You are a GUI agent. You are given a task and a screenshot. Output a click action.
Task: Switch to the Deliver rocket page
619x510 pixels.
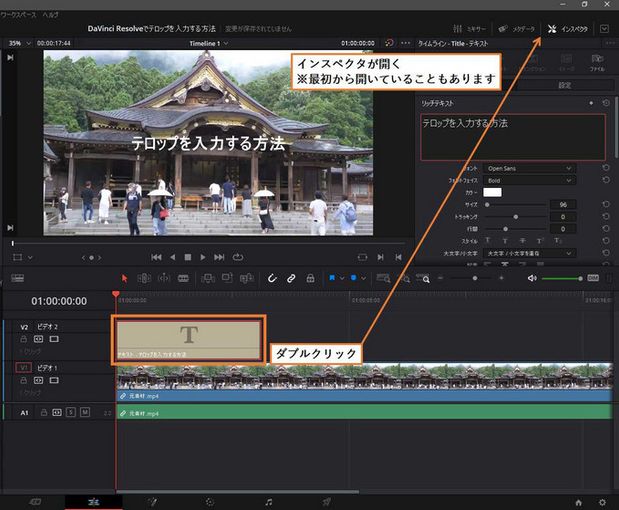click(x=326, y=502)
